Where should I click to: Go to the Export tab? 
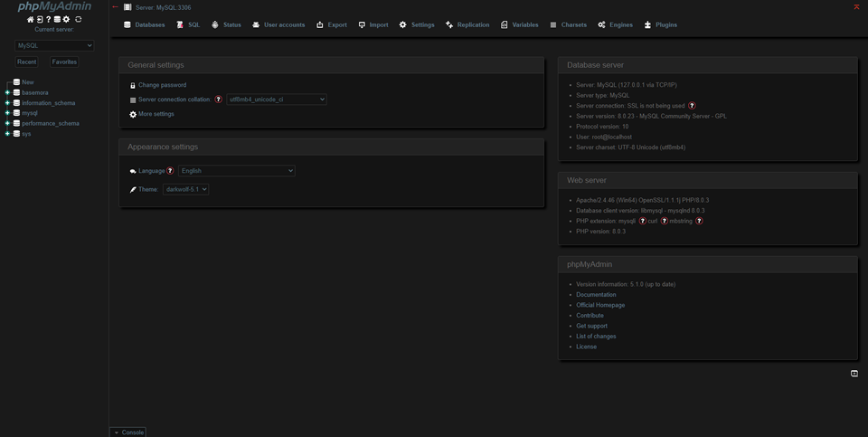click(x=332, y=25)
